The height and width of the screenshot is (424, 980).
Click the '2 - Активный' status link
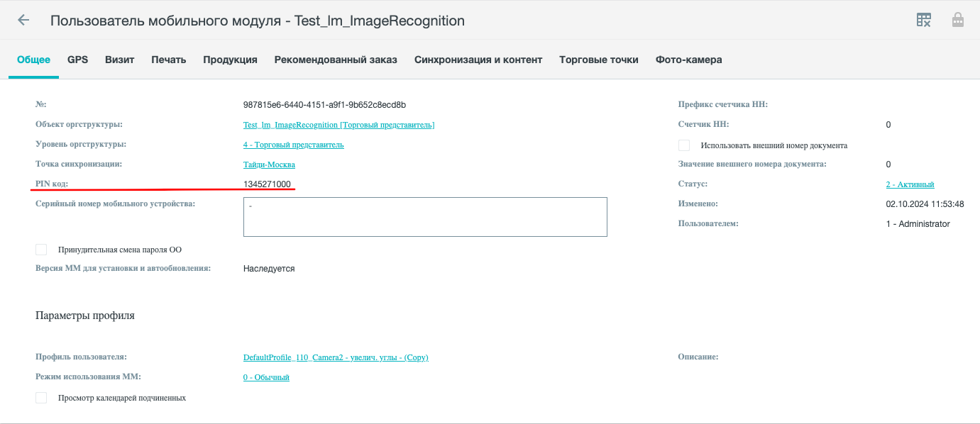910,184
